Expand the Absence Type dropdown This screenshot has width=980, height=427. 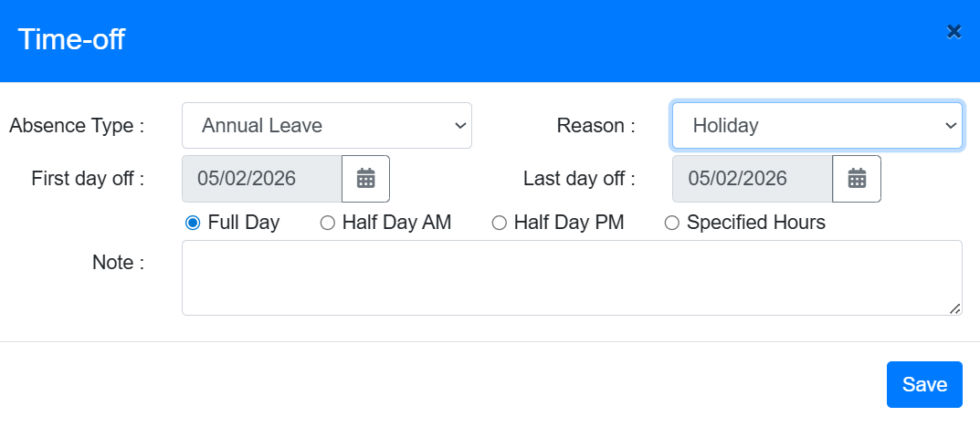(326, 126)
